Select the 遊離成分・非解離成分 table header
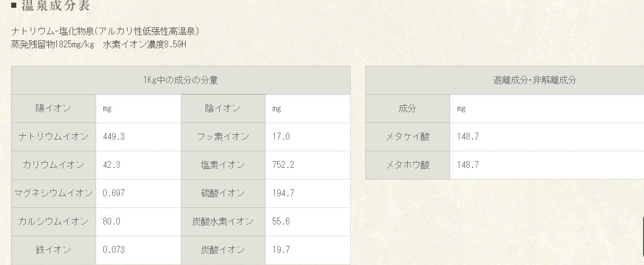644x265 pixels. coord(534,81)
